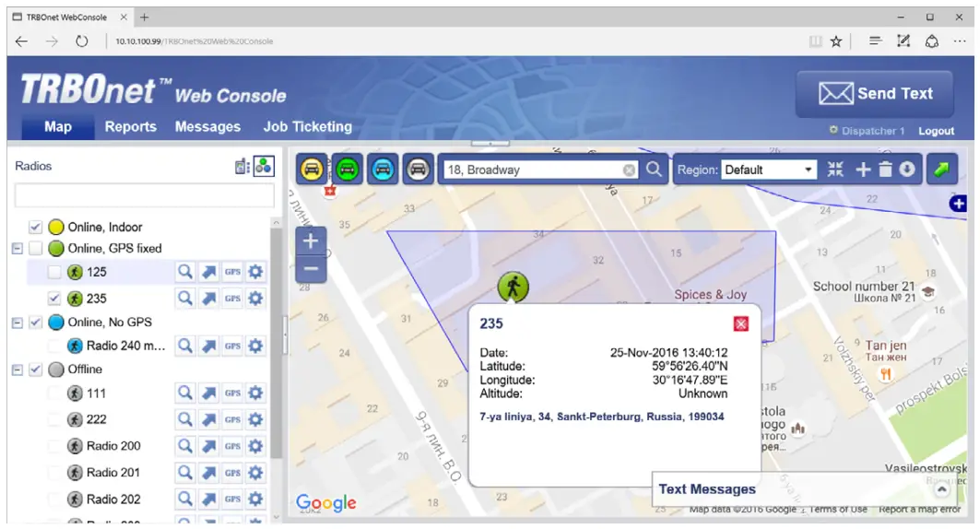
Task: Check radio 222 checkbox
Action: pyautogui.click(x=54, y=419)
